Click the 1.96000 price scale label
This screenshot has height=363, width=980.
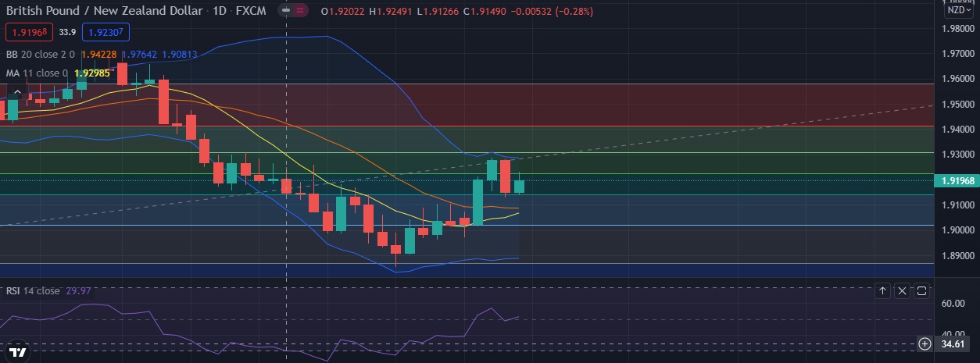[958, 79]
